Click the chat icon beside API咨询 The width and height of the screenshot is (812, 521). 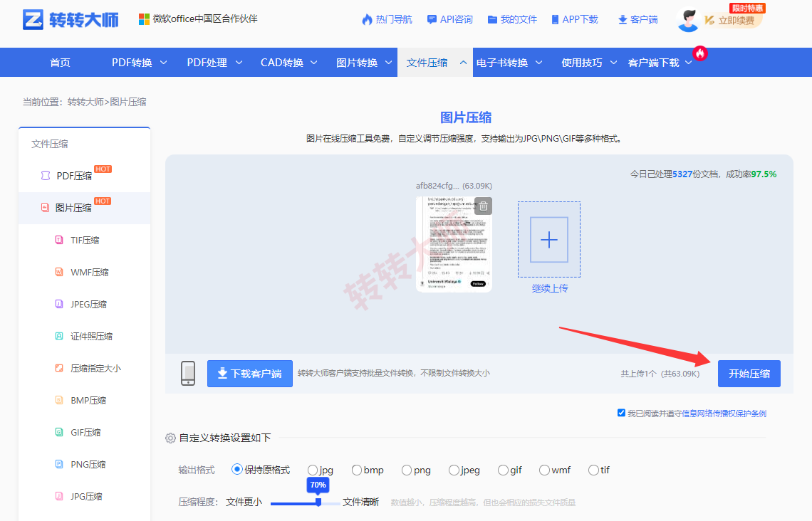pyautogui.click(x=432, y=20)
